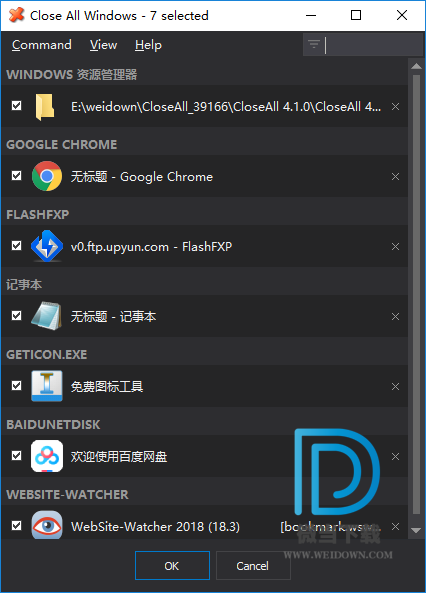Click the E:\weidown\CloseAll_39166 path text

(x=226, y=107)
